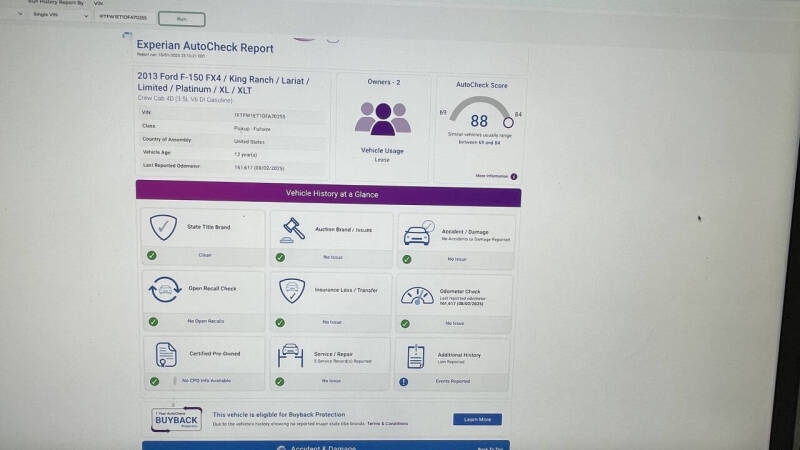
Task: Click the Owners people icon
Action: pos(382,119)
